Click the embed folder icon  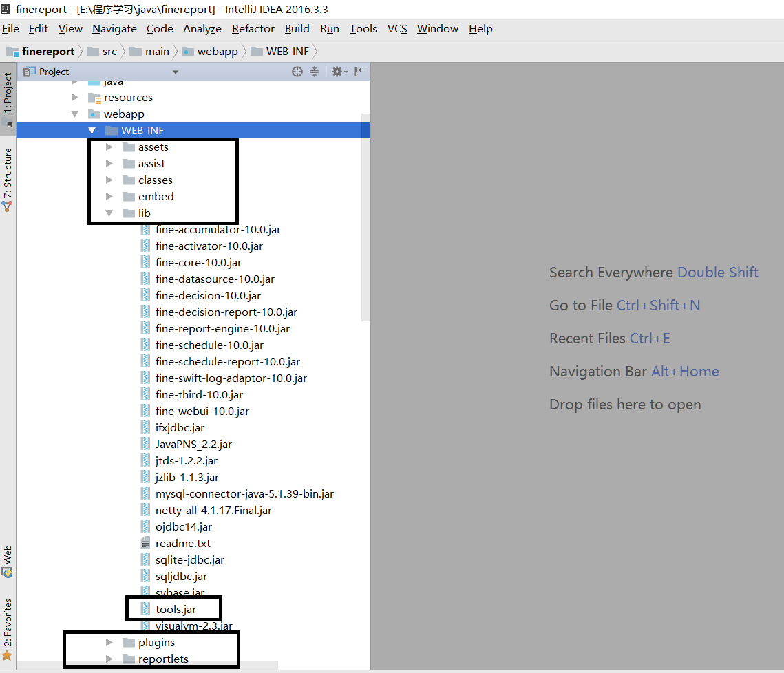tap(129, 197)
